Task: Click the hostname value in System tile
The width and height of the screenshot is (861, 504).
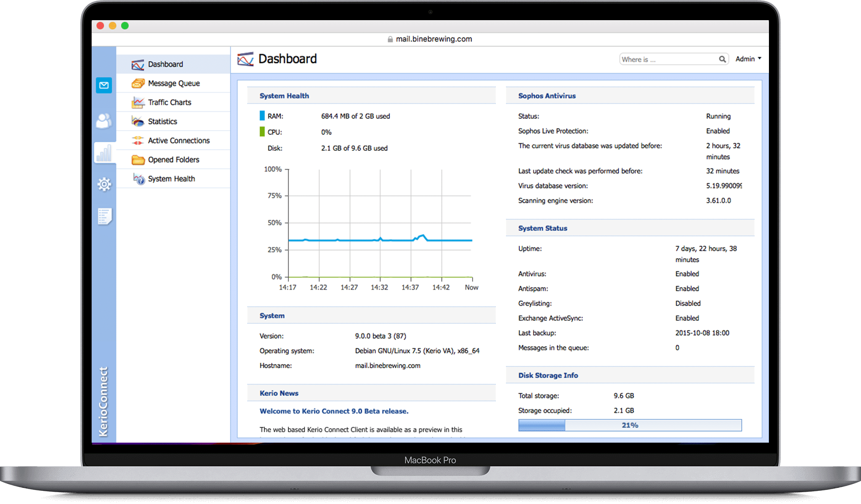Action: click(x=388, y=366)
